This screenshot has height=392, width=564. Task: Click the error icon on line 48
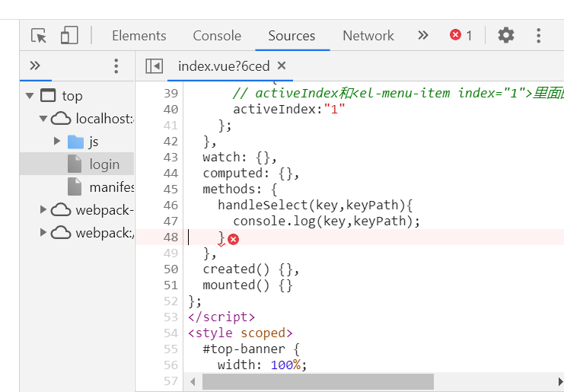click(234, 239)
